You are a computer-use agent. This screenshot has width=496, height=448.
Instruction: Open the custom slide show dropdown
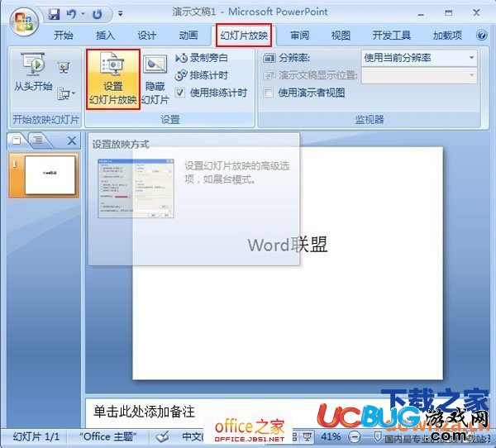click(x=66, y=94)
